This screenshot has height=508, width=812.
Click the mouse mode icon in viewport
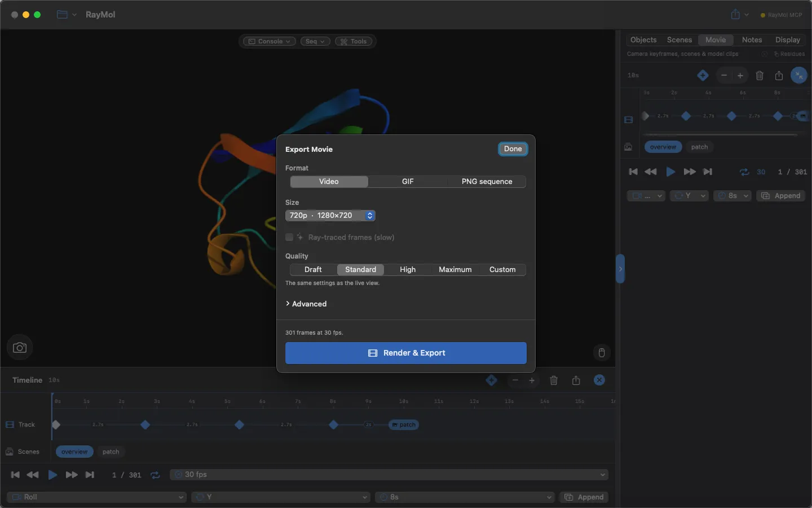click(x=602, y=353)
